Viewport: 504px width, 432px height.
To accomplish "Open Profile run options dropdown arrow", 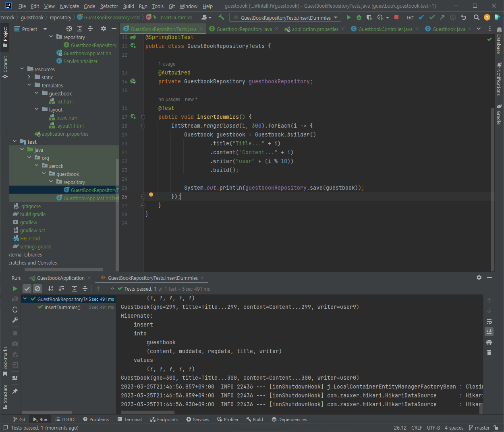I will pos(388,18).
